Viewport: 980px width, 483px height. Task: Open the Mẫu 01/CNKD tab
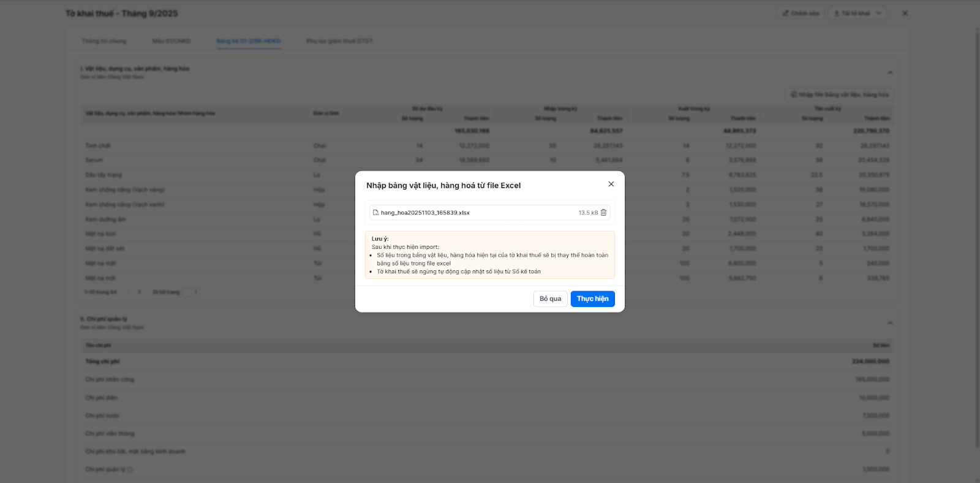[171, 41]
